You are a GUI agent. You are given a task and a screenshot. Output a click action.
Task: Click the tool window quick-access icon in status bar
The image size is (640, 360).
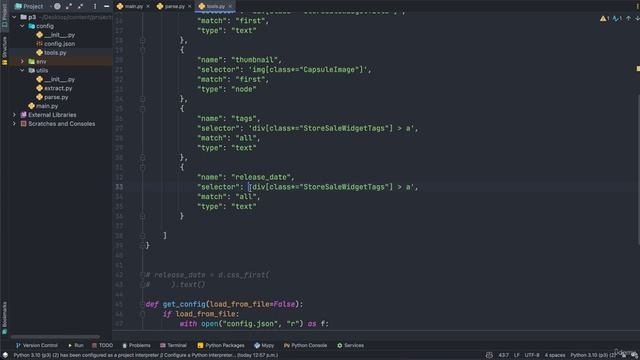point(5,355)
